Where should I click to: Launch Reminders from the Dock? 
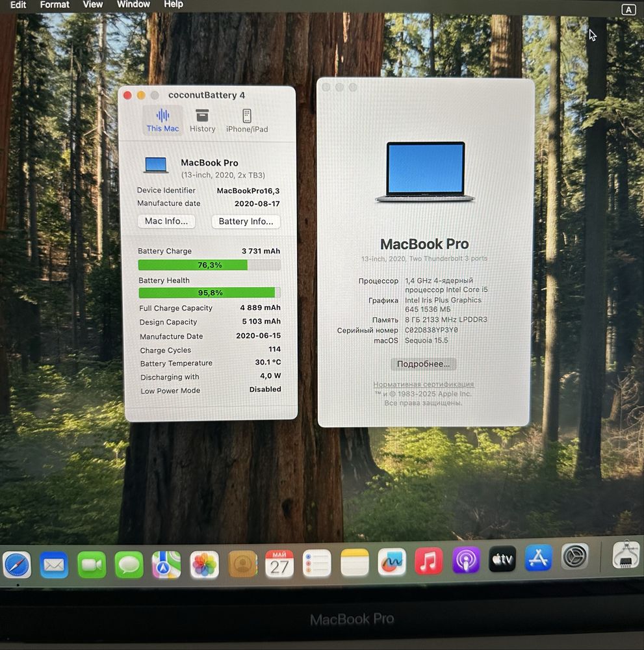[x=317, y=564]
